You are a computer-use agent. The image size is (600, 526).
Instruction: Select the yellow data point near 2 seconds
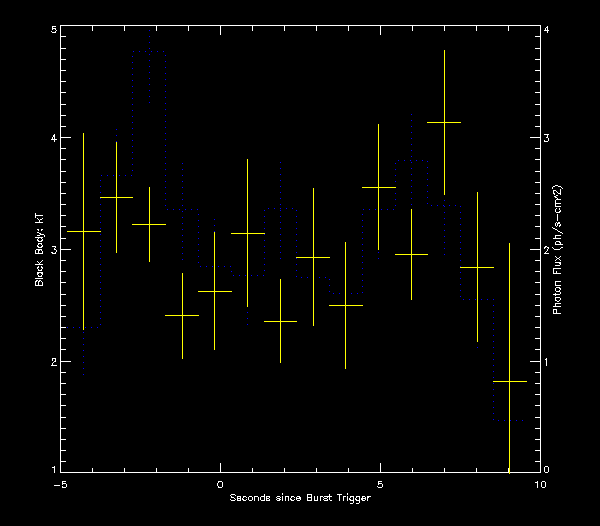tap(280, 321)
